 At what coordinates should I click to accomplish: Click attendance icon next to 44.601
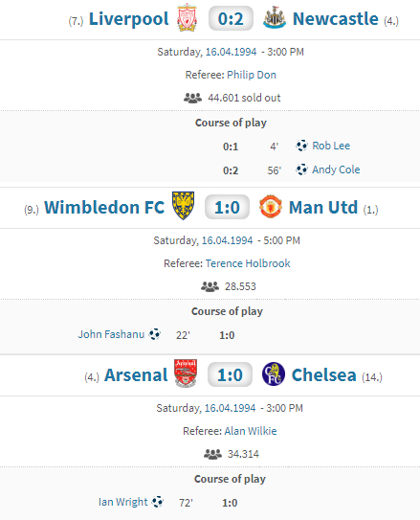point(192,98)
